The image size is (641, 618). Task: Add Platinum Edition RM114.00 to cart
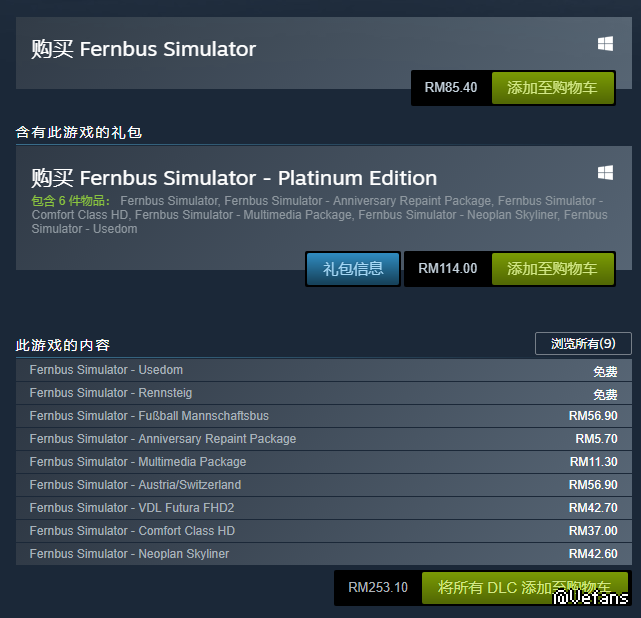click(552, 268)
